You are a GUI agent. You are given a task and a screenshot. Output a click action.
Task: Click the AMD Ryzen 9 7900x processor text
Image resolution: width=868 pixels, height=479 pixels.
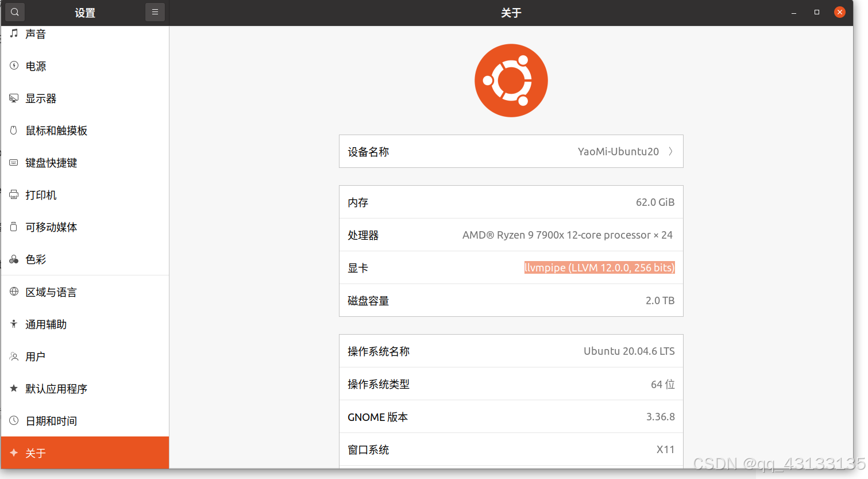pos(568,235)
